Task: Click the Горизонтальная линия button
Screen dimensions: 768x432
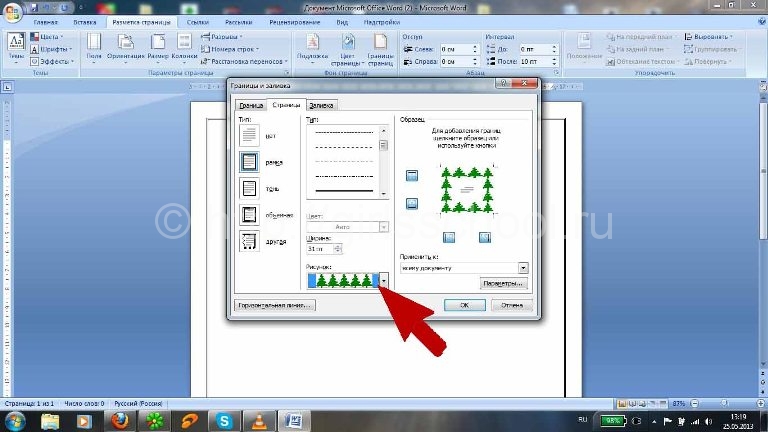Action: coord(275,305)
